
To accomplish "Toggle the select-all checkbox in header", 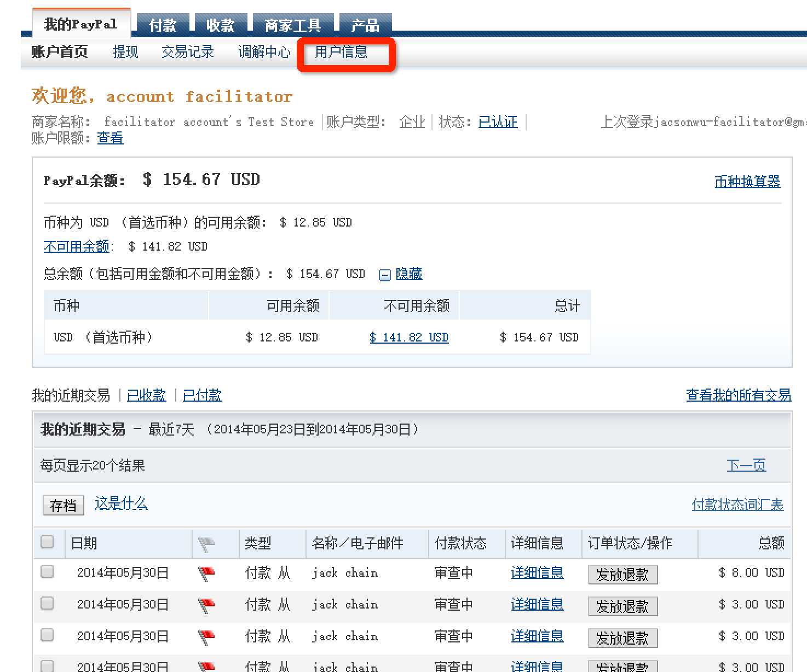I will tap(48, 542).
